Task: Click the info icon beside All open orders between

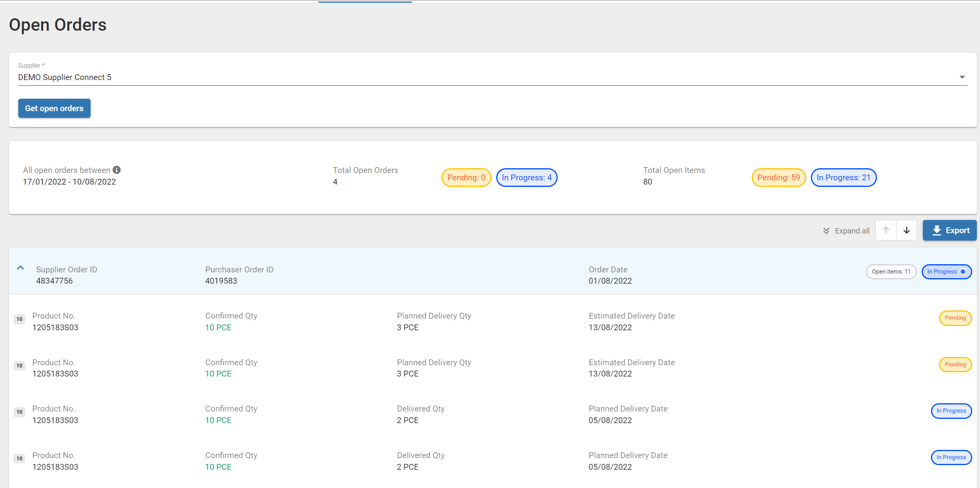Action: click(x=117, y=170)
